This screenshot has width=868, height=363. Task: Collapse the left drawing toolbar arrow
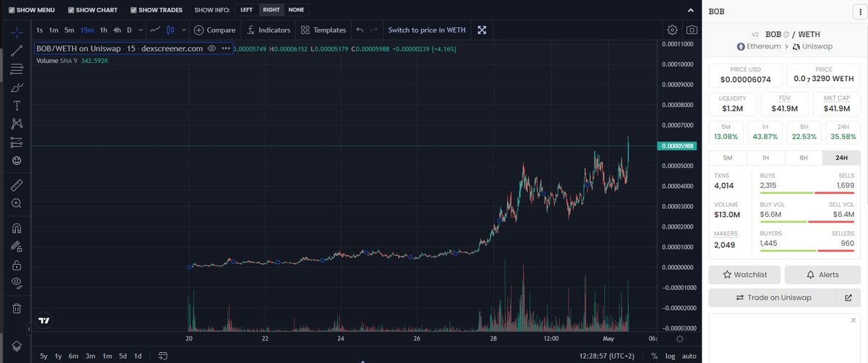pyautogui.click(x=30, y=329)
